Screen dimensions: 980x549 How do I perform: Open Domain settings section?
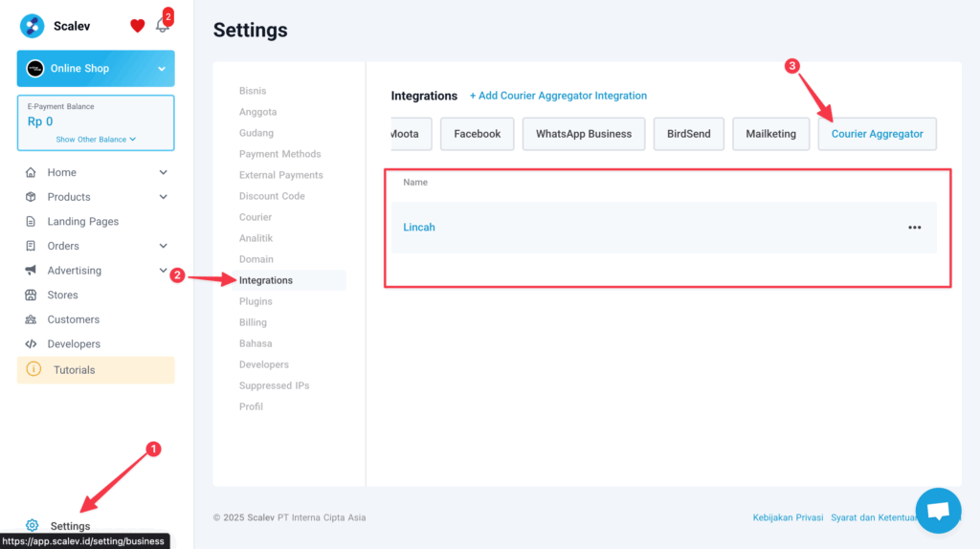(x=256, y=259)
